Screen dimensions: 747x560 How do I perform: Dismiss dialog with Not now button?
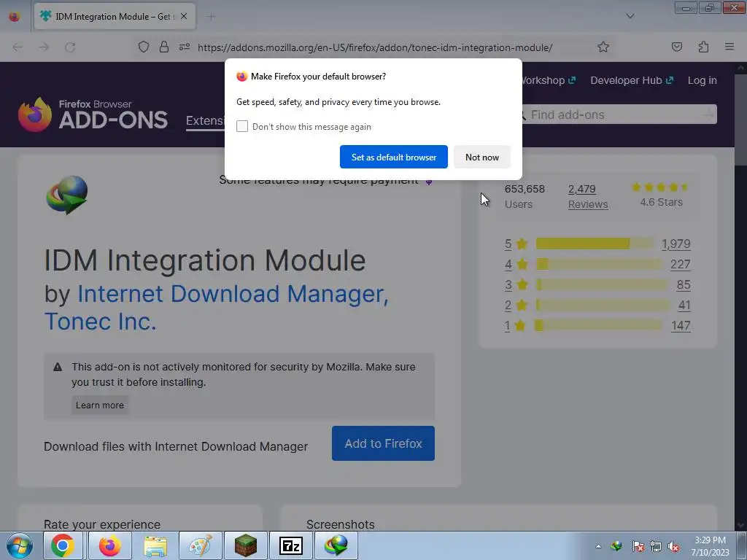click(x=481, y=157)
